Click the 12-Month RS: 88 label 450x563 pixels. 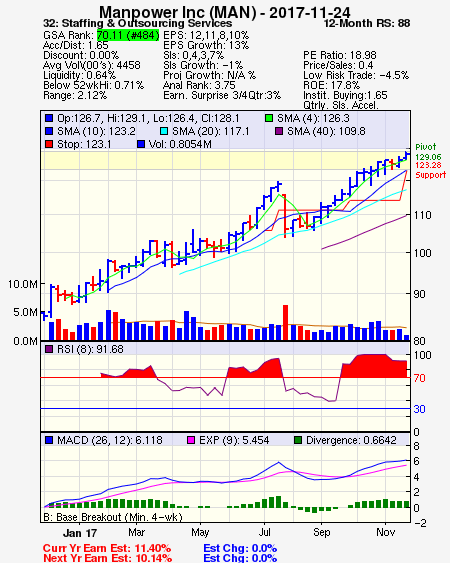[x=367, y=23]
